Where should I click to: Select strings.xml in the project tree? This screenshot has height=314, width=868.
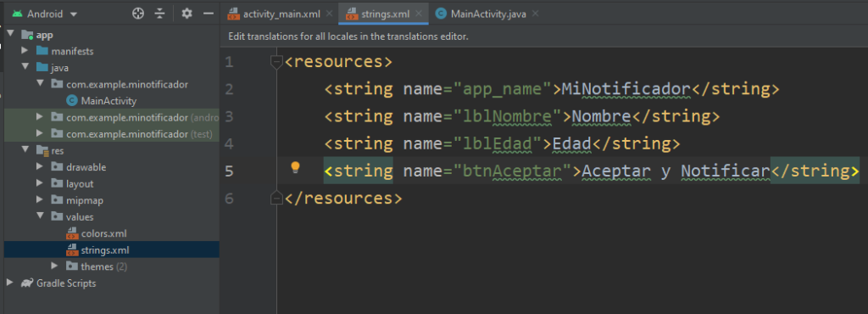(x=111, y=250)
